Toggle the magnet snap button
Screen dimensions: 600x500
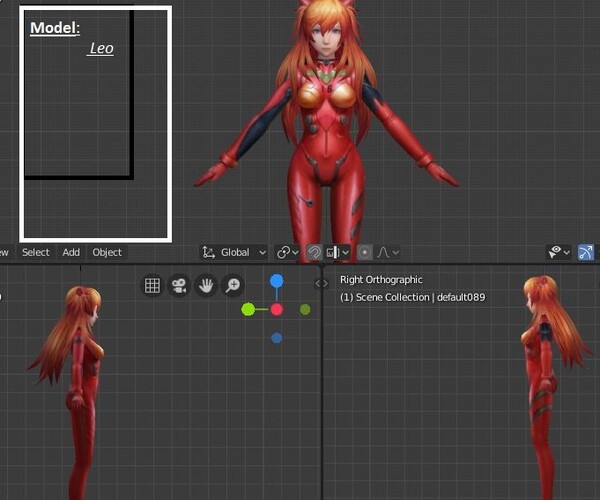(x=314, y=252)
